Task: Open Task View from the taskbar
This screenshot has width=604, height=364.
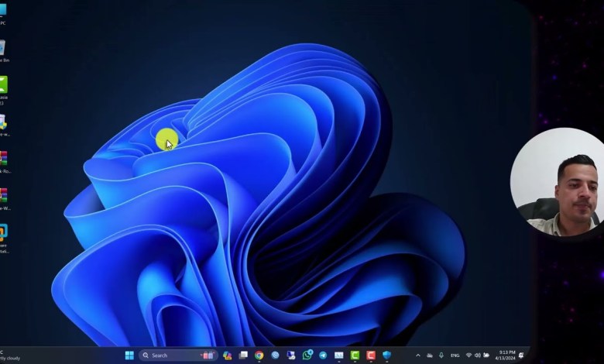Action: click(243, 355)
